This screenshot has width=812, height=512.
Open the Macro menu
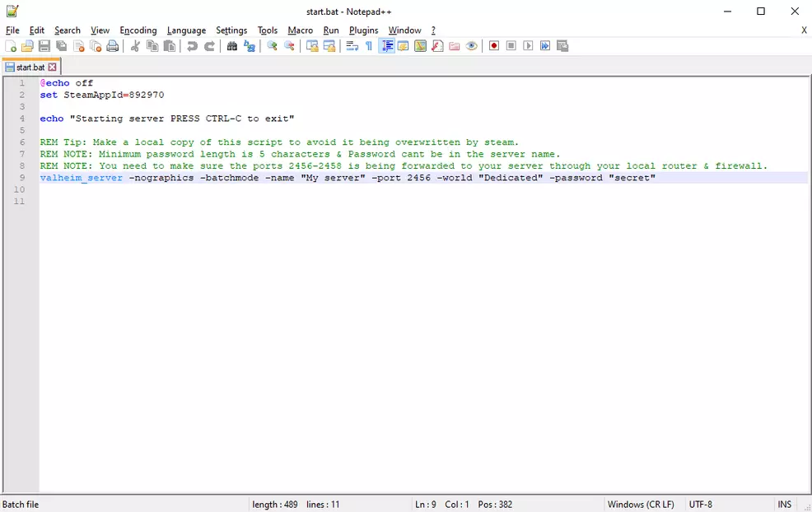click(x=301, y=30)
